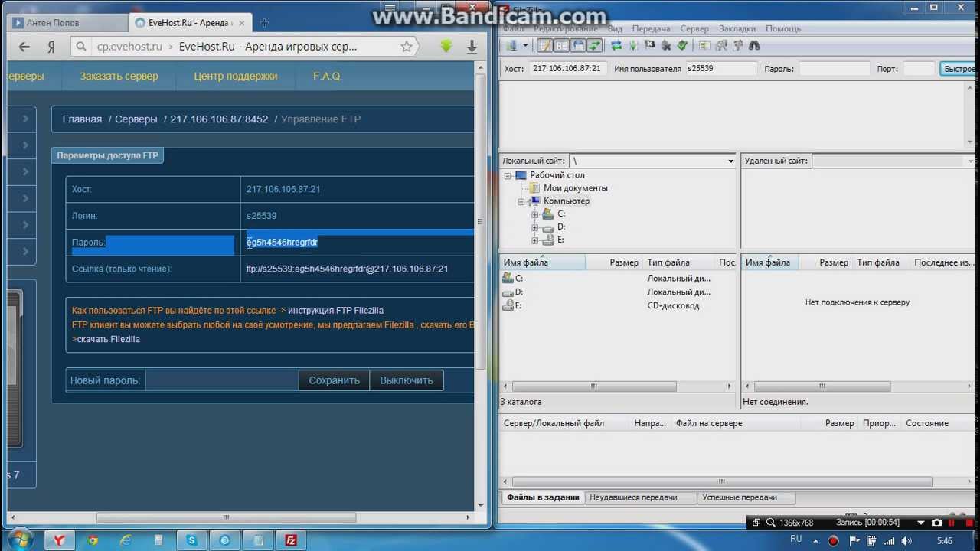Switch to Файлы в задании tab

pos(542,497)
